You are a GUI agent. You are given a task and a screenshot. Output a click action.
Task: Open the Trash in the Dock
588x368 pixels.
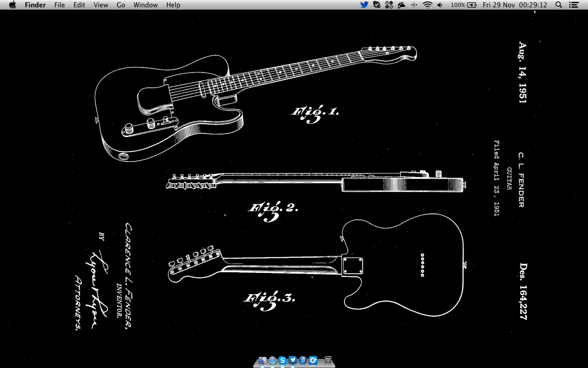pos(328,360)
